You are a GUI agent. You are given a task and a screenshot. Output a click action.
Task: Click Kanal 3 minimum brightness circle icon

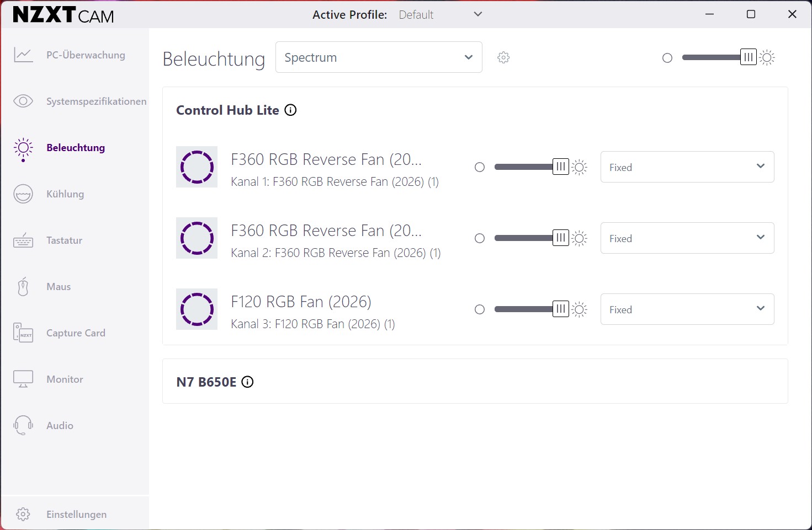tap(480, 309)
